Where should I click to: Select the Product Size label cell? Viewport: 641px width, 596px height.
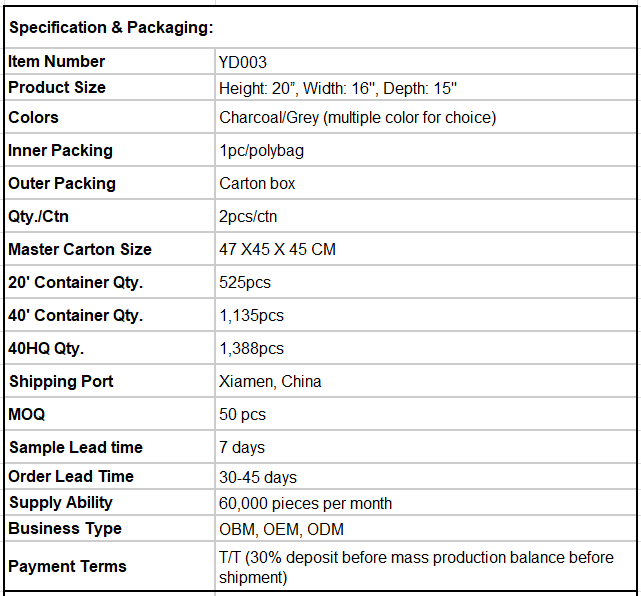pos(57,88)
